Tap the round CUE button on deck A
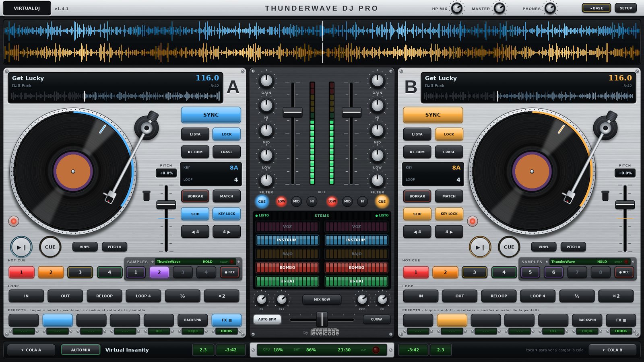The height and width of the screenshot is (362, 644). [x=50, y=247]
